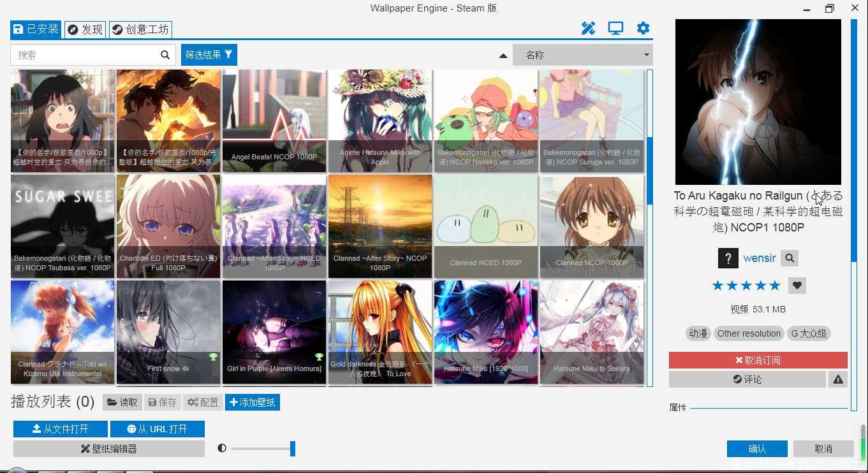Open the monitor display settings icon

coord(615,28)
